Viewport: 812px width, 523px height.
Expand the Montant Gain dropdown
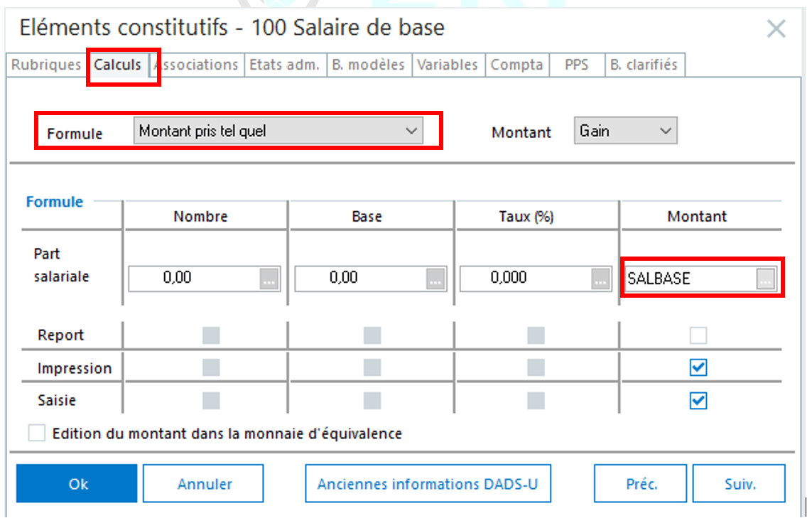pos(625,131)
